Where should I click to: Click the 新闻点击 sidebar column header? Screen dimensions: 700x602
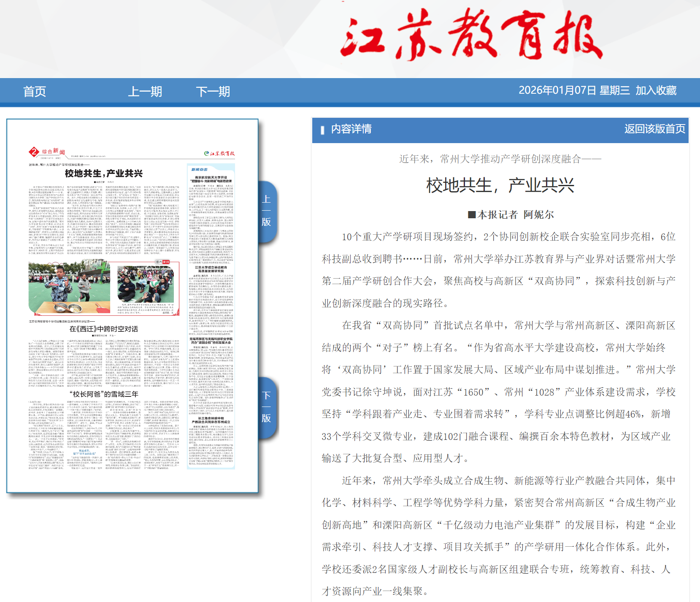pos(200,169)
